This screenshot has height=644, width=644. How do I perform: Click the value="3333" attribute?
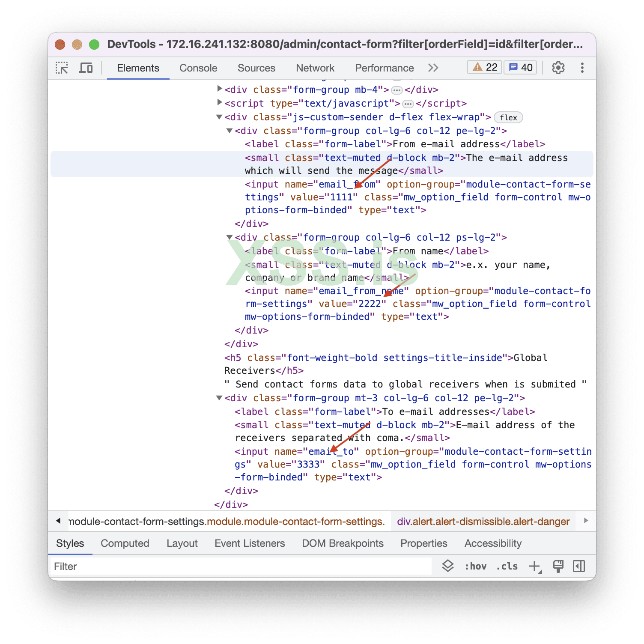coord(291,464)
